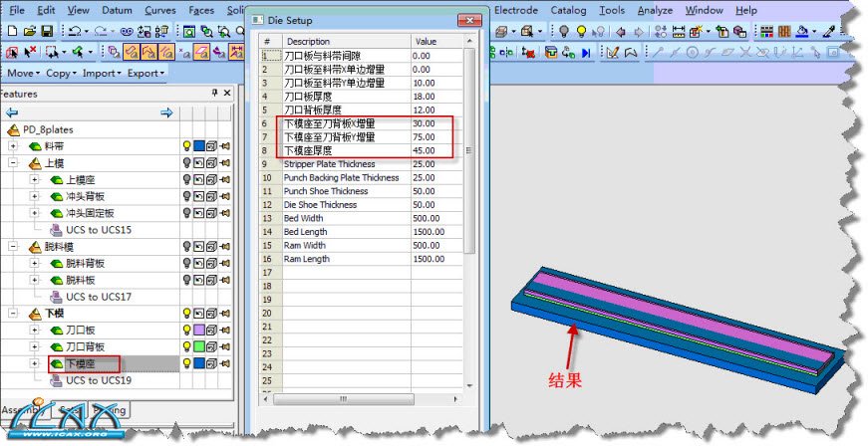Open the sketcher pencil icon
The height and width of the screenshot is (446, 868).
pyautogui.click(x=612, y=53)
